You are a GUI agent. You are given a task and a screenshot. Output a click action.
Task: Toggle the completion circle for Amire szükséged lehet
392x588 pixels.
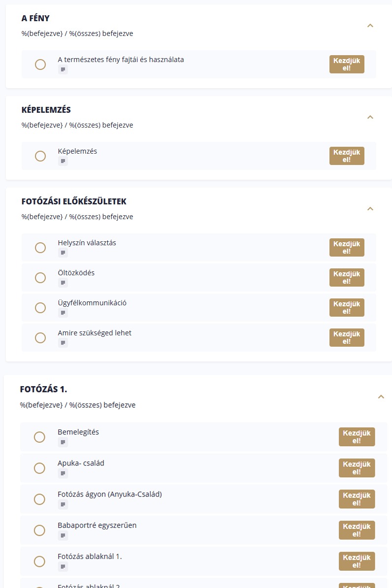[40, 338]
